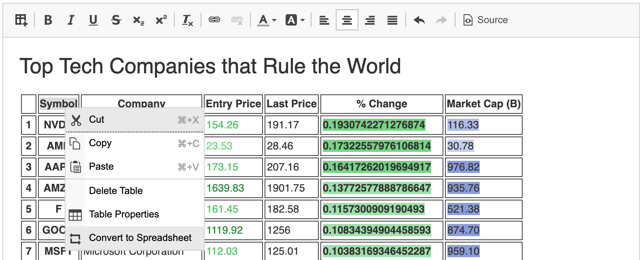Viewport: 644px width, 260px height.
Task: Align text left
Action: (x=324, y=20)
